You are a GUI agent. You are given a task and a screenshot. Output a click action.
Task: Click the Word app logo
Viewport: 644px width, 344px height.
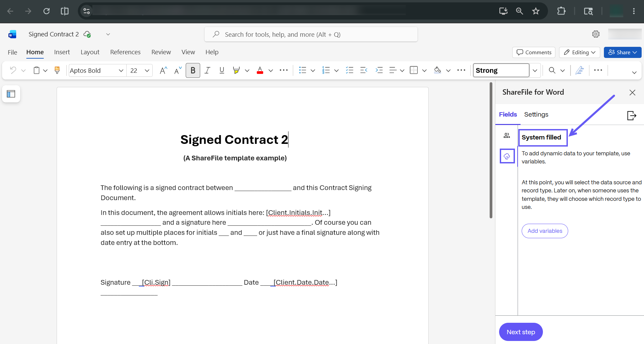pos(12,34)
